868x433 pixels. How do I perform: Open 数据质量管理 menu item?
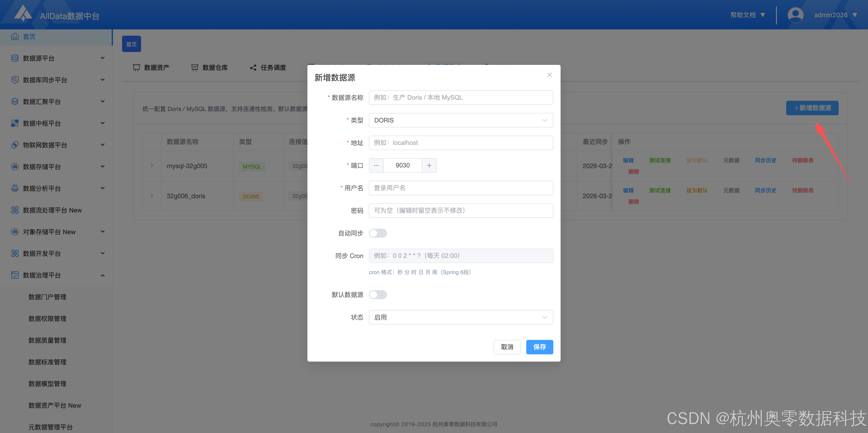tap(47, 340)
